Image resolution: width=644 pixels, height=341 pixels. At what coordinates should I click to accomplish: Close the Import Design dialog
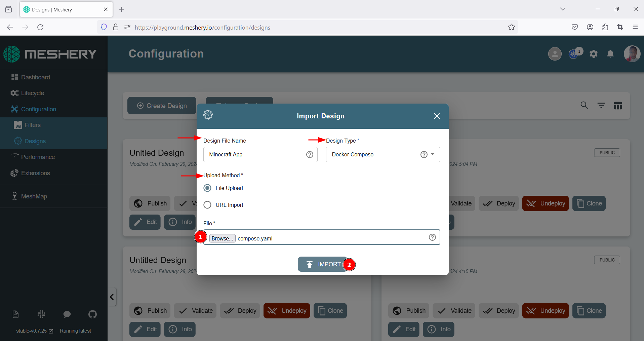click(x=437, y=116)
